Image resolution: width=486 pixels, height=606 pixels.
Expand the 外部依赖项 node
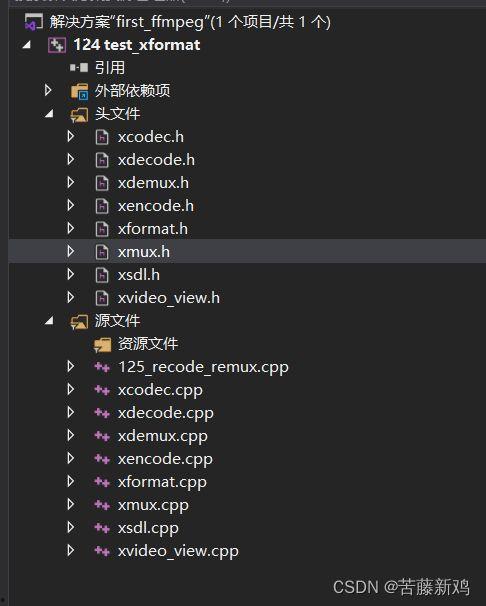(48, 90)
